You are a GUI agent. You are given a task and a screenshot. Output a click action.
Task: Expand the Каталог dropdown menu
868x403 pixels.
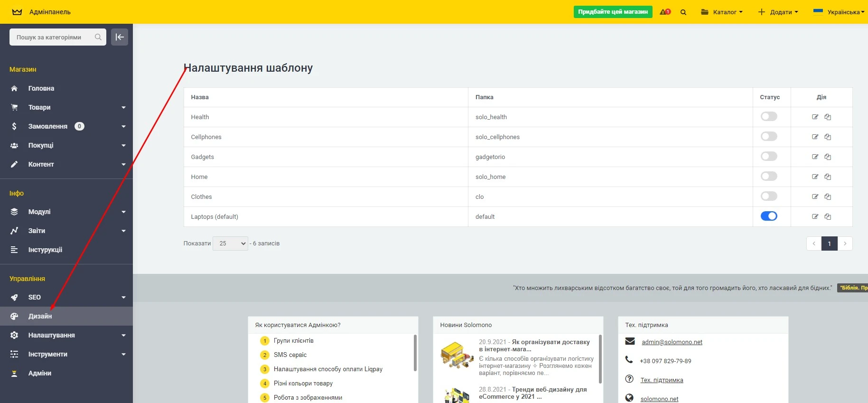722,12
